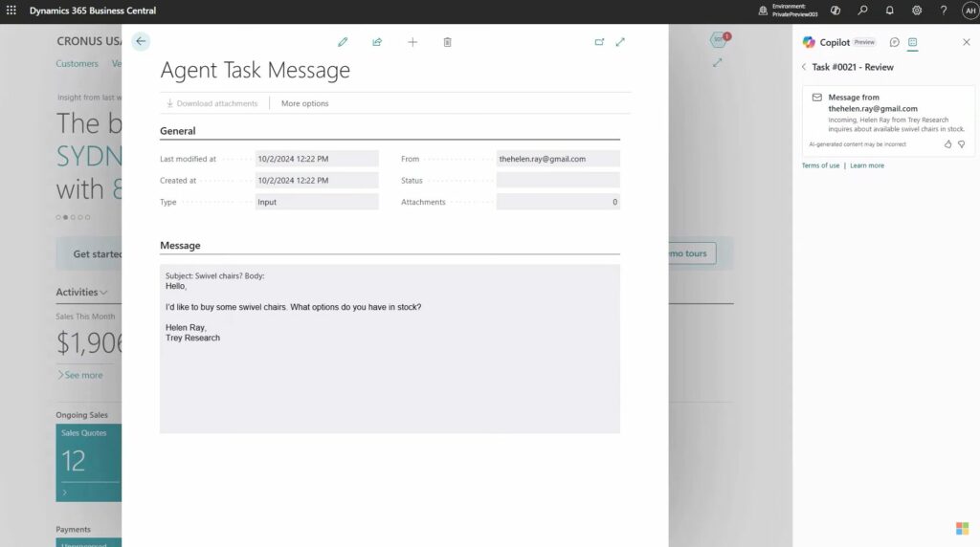Click the plus icon to create new

pyautogui.click(x=412, y=42)
